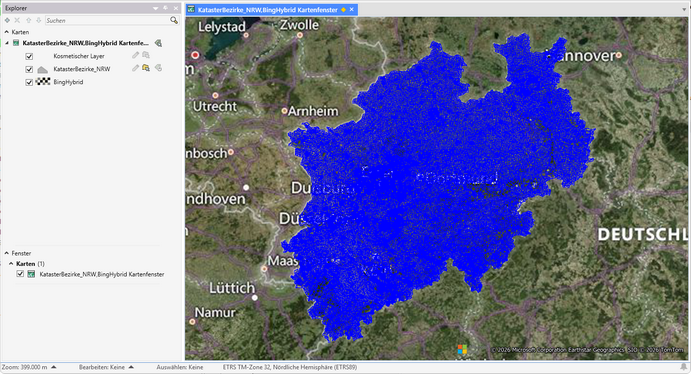The width and height of the screenshot is (691, 374).
Task: Open the Explorer panel options dropdown arrow
Action: click(156, 8)
